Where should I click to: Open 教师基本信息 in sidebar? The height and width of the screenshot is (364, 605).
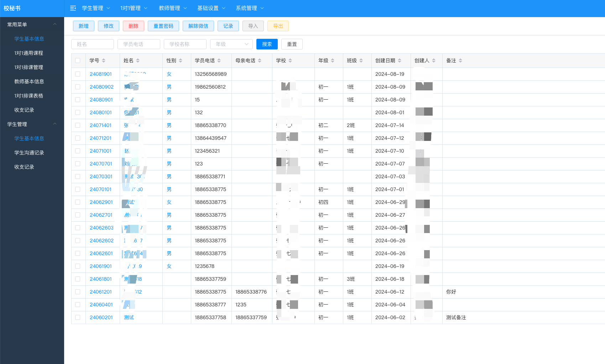pyautogui.click(x=29, y=81)
